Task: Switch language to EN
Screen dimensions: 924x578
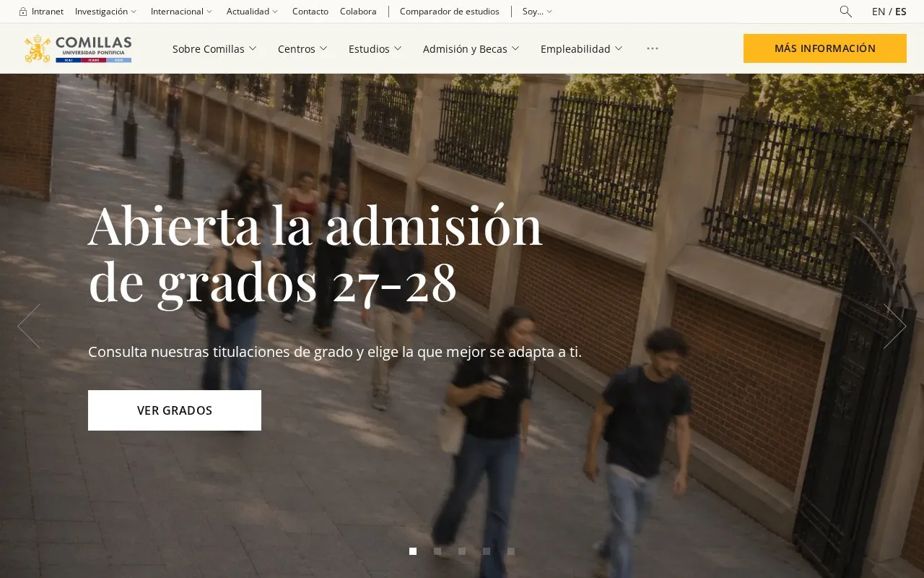Action: pos(879,12)
